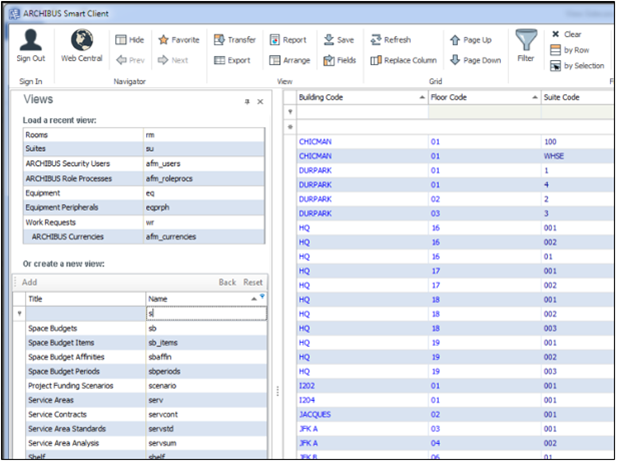Select Service Contracts table
Image resolution: width=618 pixels, height=461 pixels.
[x=147, y=415]
